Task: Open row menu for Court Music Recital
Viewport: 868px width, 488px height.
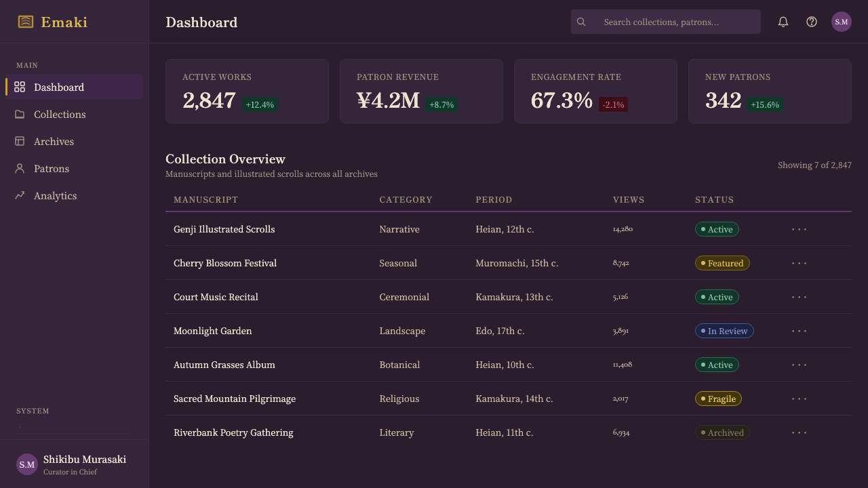Action: point(800,297)
